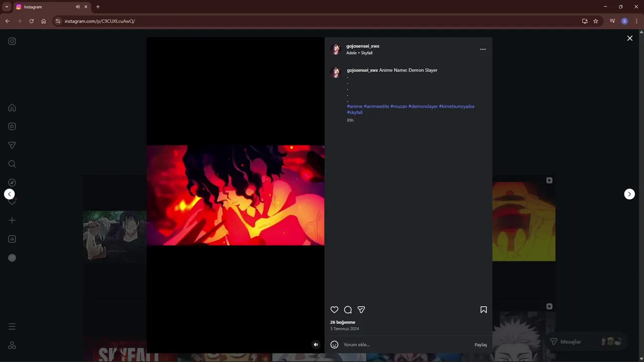Open Dashboard chart icon in sidebar
Image resolution: width=644 pixels, height=362 pixels.
[x=12, y=239]
